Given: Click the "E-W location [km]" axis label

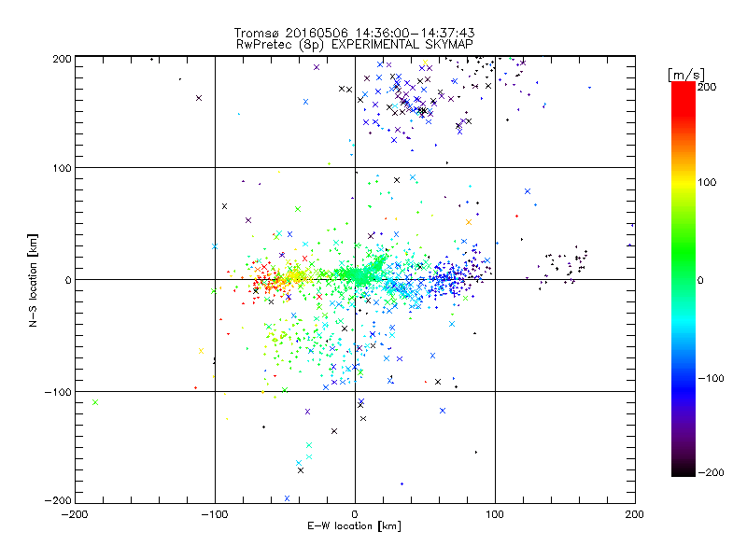Looking at the screenshot, I should (354, 526).
